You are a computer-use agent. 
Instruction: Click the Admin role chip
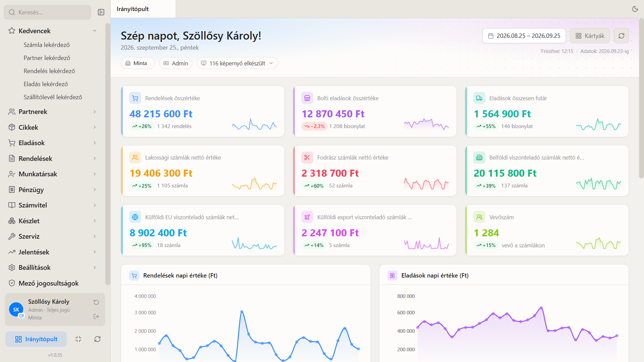pyautogui.click(x=175, y=63)
